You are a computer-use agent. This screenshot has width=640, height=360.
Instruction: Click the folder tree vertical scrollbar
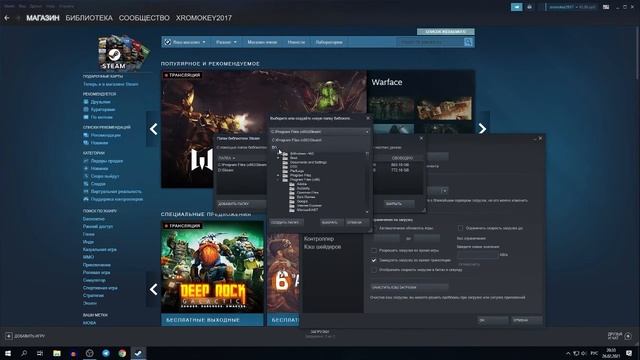[367, 182]
